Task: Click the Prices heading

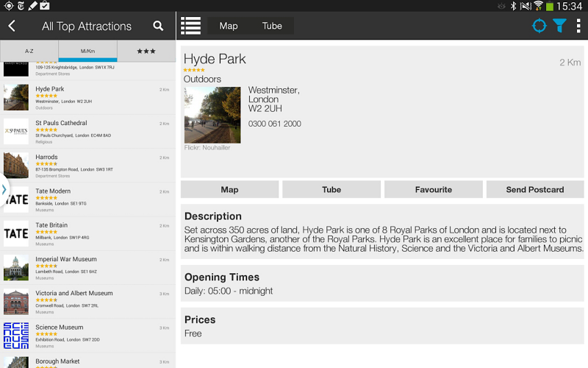Action: click(x=200, y=319)
